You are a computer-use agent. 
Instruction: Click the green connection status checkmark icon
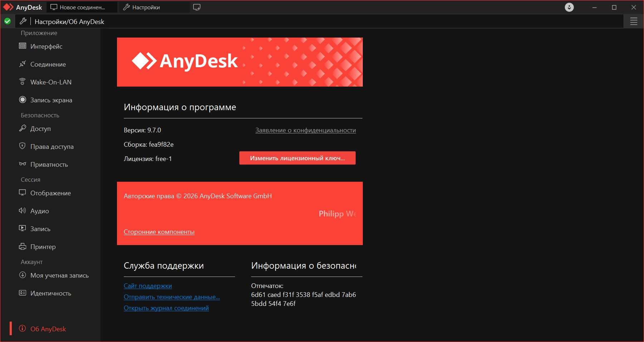click(x=8, y=21)
